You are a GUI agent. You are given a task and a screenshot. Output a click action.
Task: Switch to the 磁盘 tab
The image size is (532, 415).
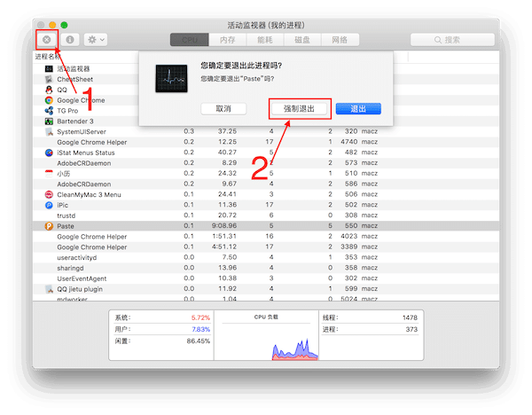[302, 40]
